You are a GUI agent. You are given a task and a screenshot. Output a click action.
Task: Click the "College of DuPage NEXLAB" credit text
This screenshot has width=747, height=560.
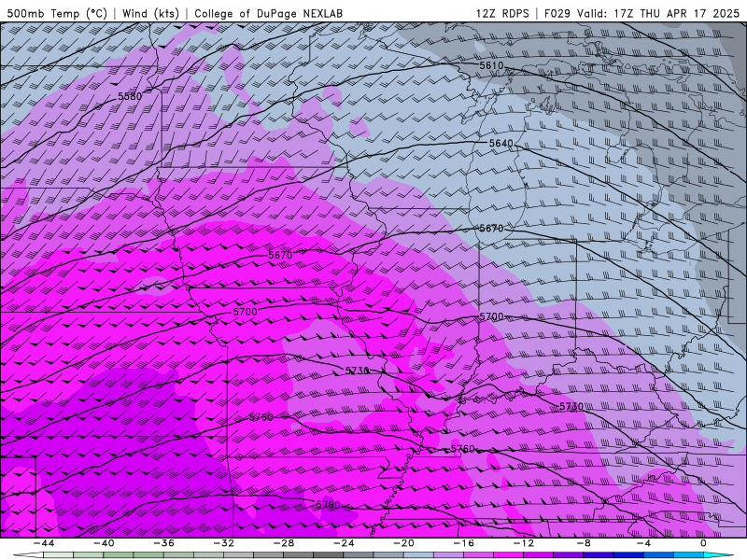pyautogui.click(x=268, y=13)
